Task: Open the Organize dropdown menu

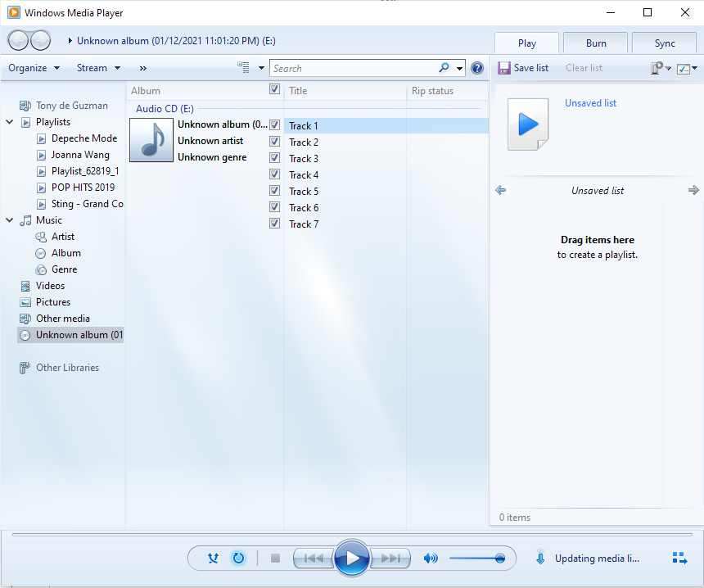Action: click(34, 68)
